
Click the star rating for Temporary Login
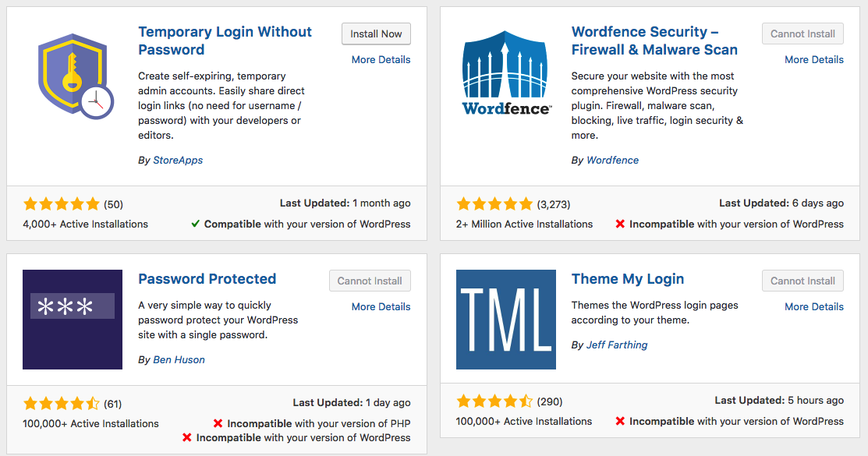(62, 204)
